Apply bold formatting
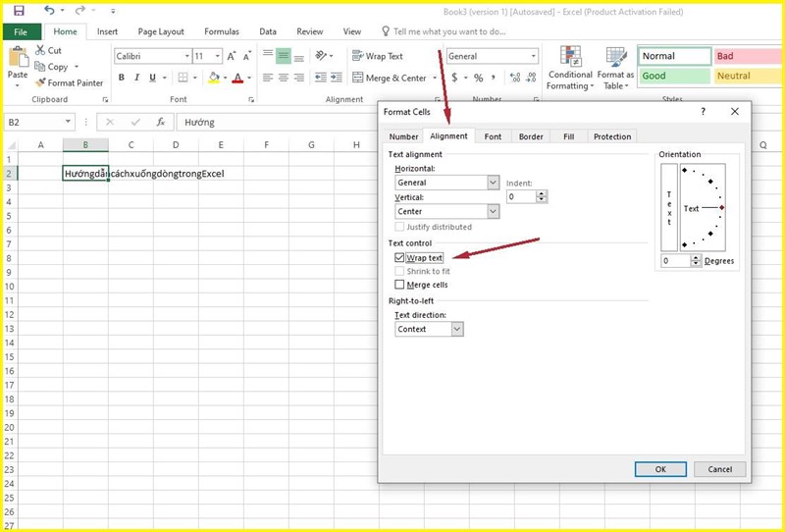 (x=121, y=78)
